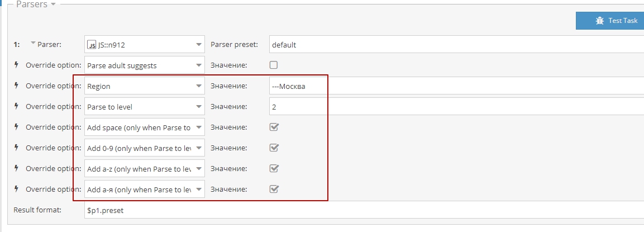Toggle the Add а-я value checkbox
Viewport: 644px width, 232px height.
coord(274,189)
